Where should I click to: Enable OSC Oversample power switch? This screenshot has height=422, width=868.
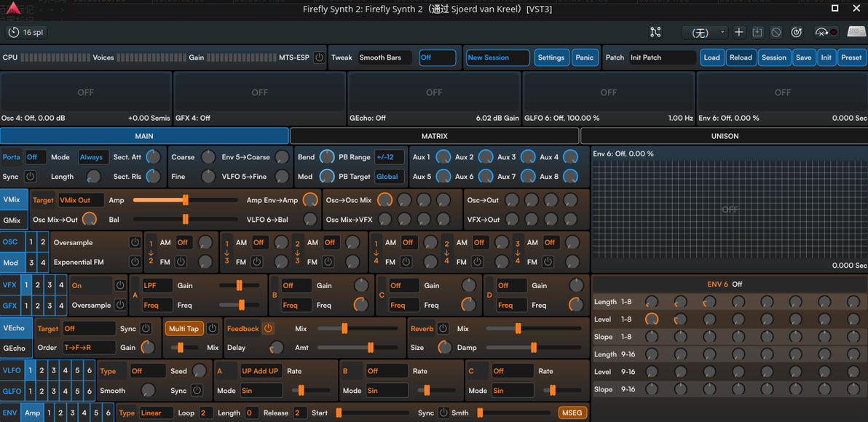[135, 242]
